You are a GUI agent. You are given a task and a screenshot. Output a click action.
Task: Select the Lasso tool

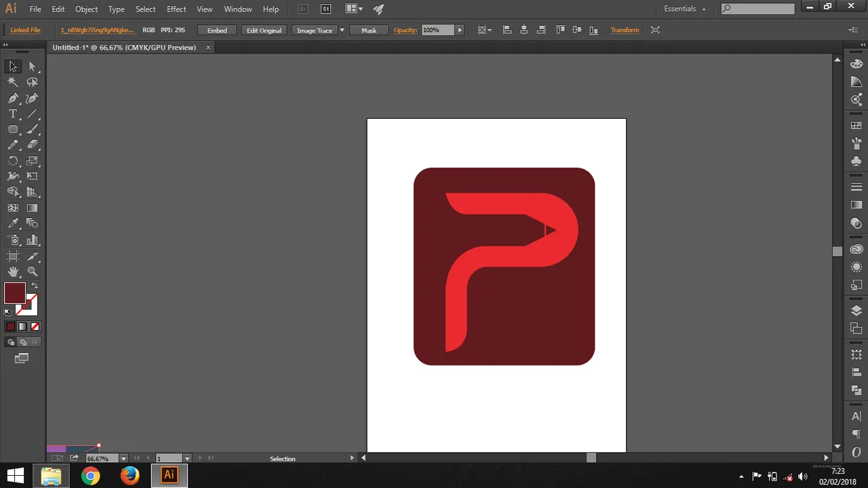point(32,82)
